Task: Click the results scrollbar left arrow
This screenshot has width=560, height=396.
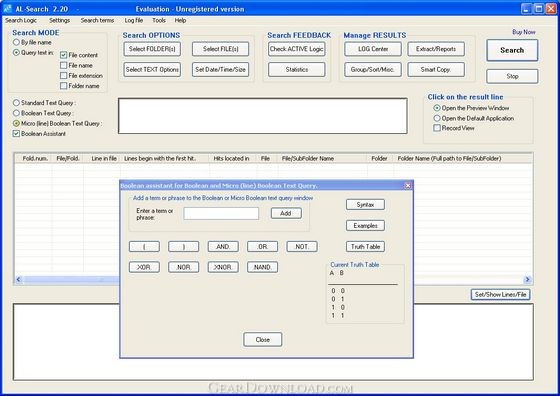Action: pos(19,280)
